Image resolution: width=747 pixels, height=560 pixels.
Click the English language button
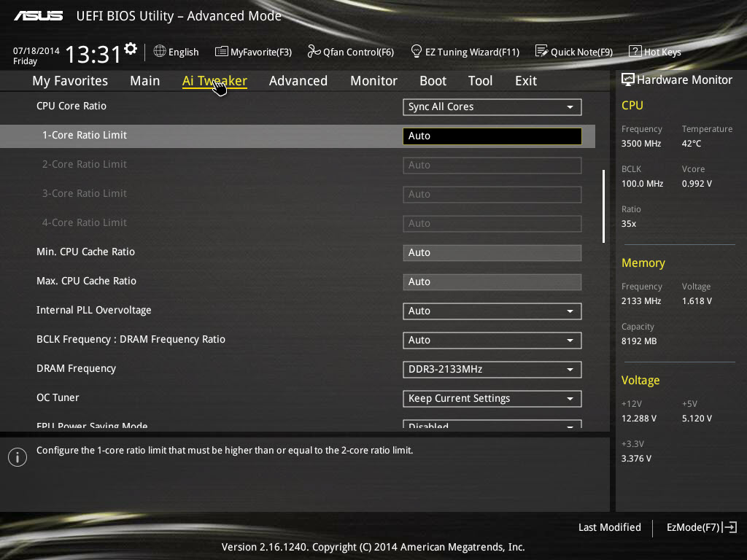177,52
